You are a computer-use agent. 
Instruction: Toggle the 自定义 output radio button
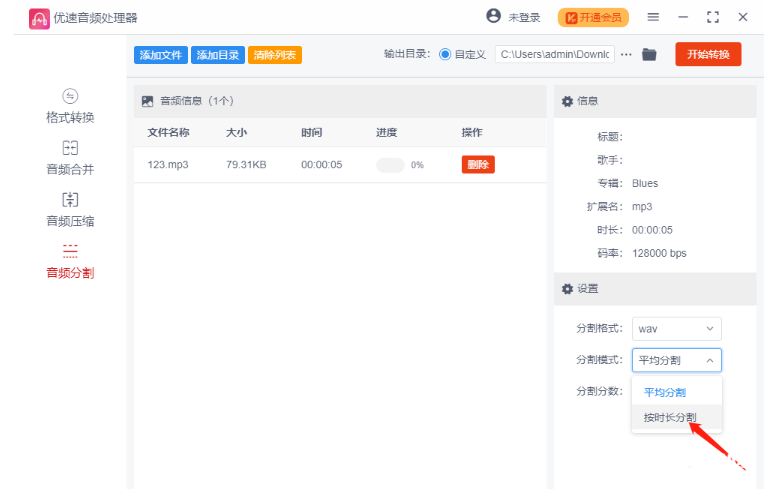pos(445,54)
